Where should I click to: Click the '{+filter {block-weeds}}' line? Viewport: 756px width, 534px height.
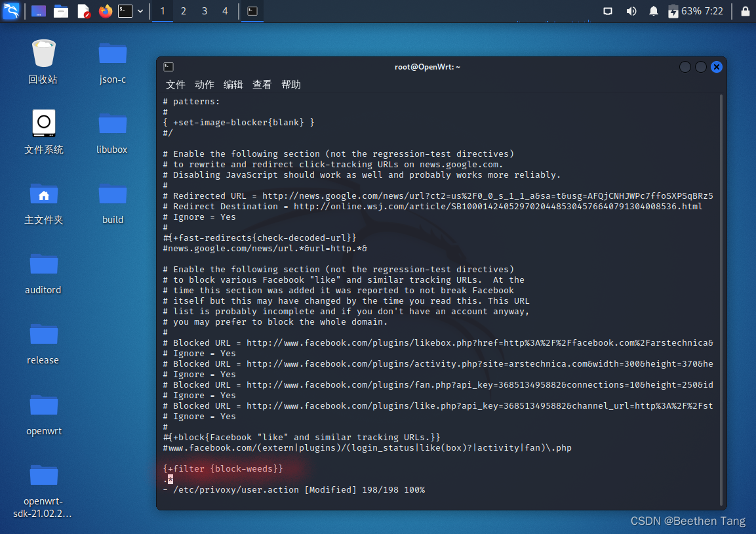(x=223, y=468)
